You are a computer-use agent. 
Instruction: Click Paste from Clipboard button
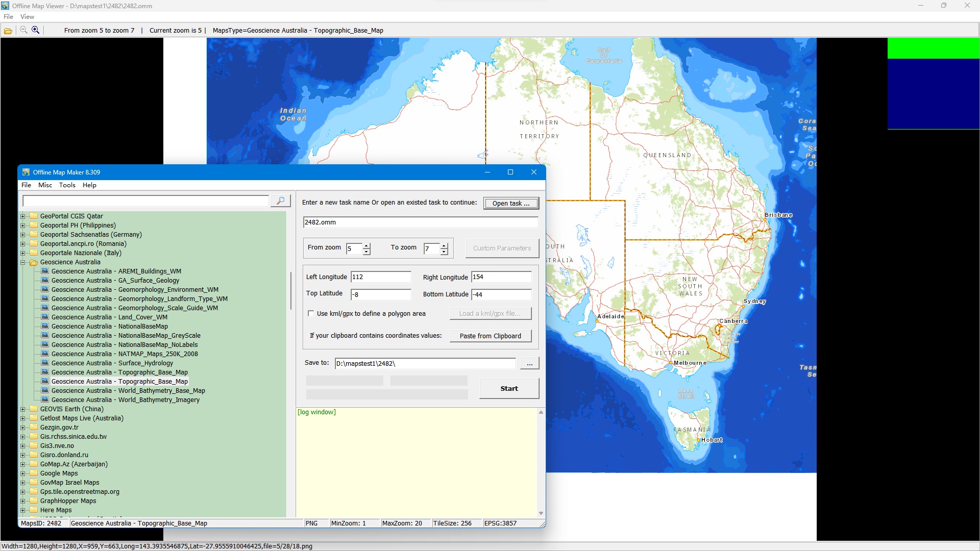491,336
